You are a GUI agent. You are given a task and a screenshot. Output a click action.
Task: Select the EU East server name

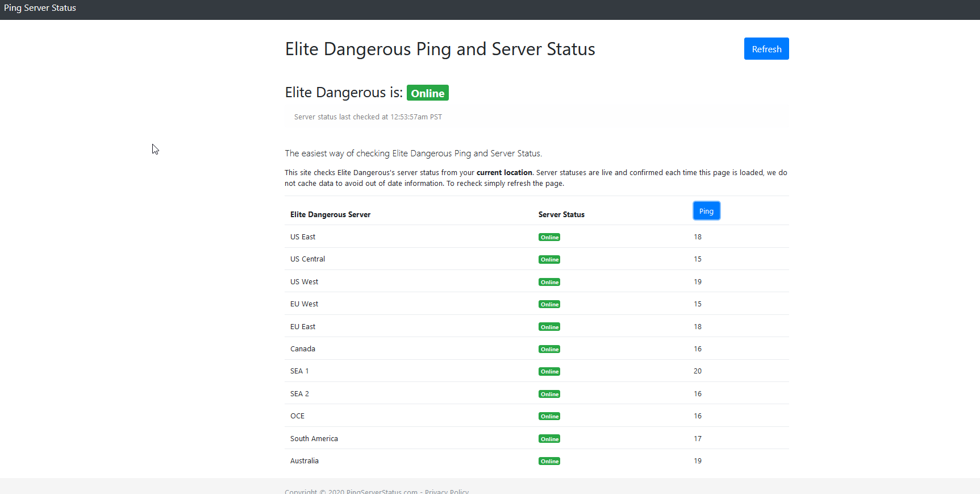303,327
